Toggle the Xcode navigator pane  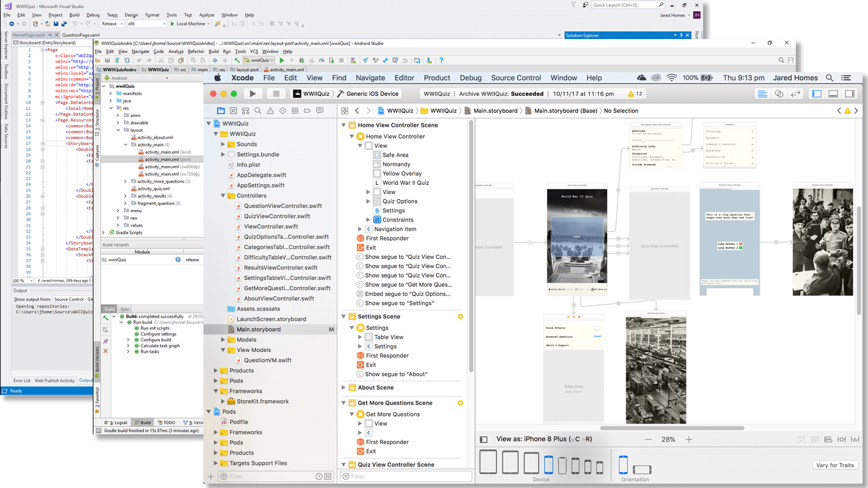pyautogui.click(x=816, y=94)
